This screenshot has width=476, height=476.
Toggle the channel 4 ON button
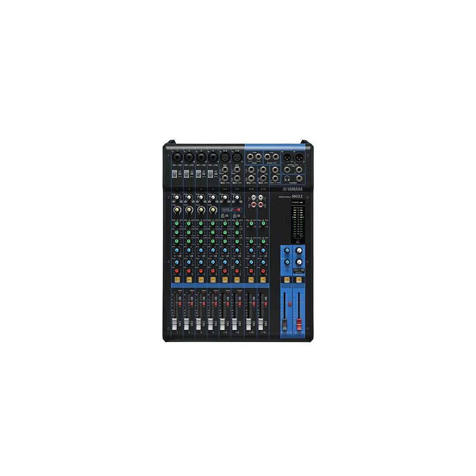213,279
